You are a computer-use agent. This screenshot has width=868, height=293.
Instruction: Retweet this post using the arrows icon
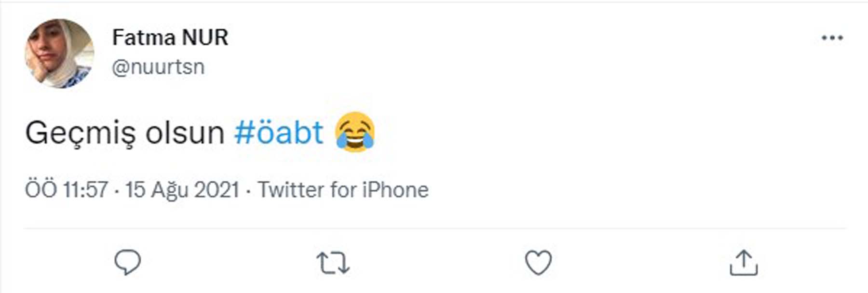coord(333,263)
